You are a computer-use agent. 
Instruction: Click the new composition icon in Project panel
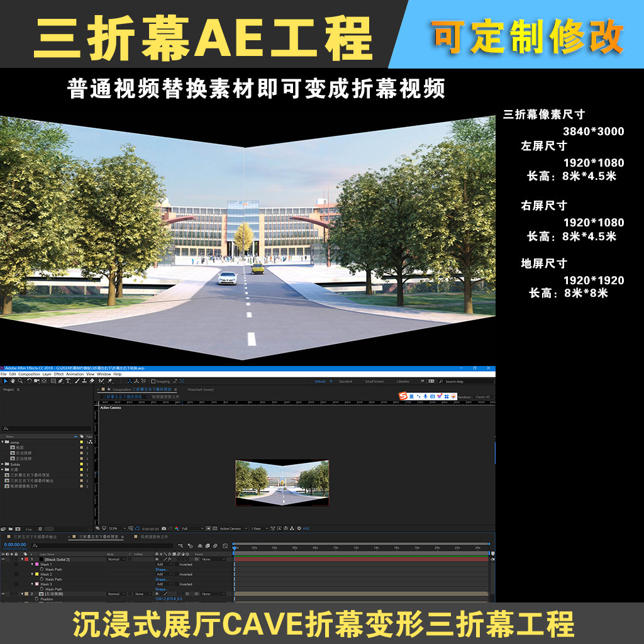(x=18, y=529)
